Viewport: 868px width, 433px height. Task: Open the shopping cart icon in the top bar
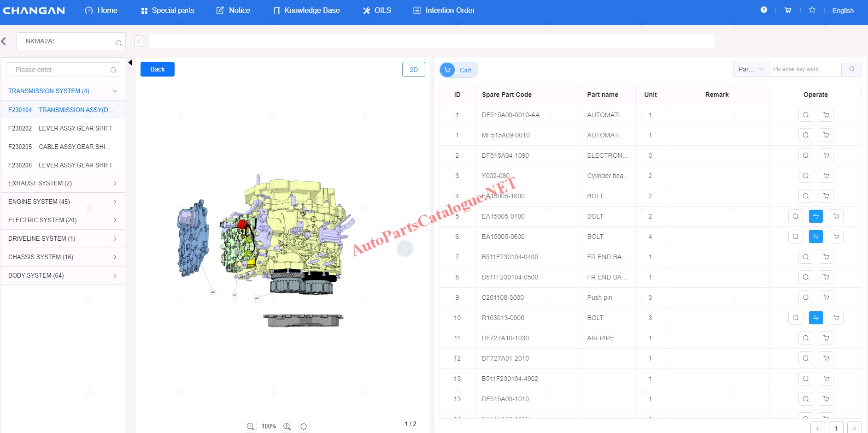pos(788,10)
